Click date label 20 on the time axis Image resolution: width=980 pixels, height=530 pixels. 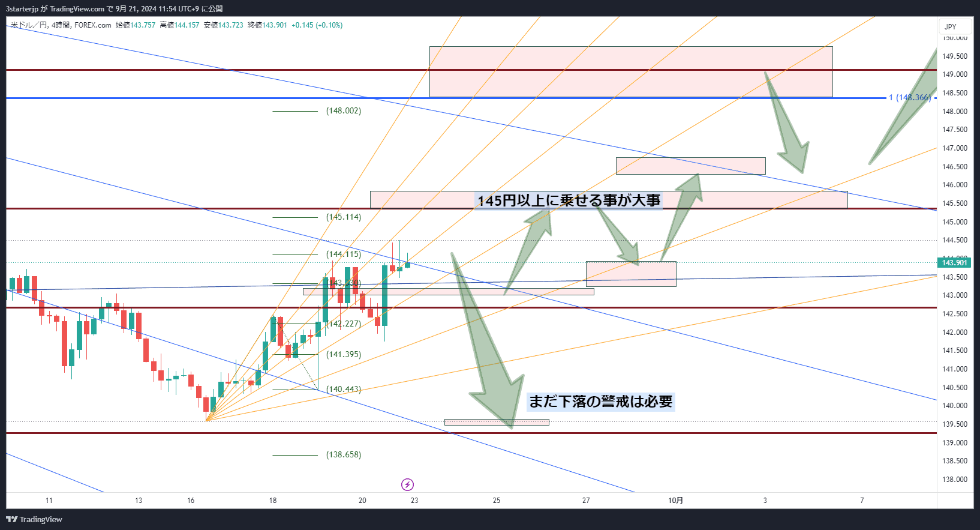(x=362, y=501)
